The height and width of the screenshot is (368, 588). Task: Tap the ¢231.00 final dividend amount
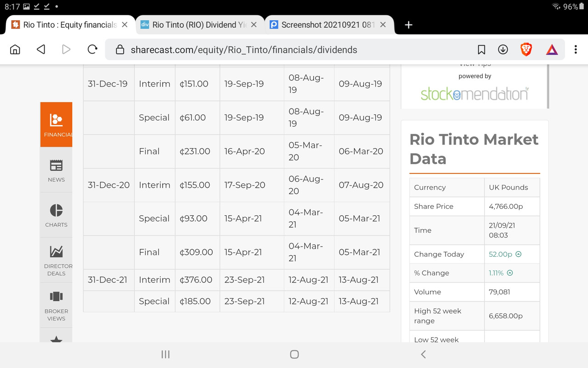point(195,151)
